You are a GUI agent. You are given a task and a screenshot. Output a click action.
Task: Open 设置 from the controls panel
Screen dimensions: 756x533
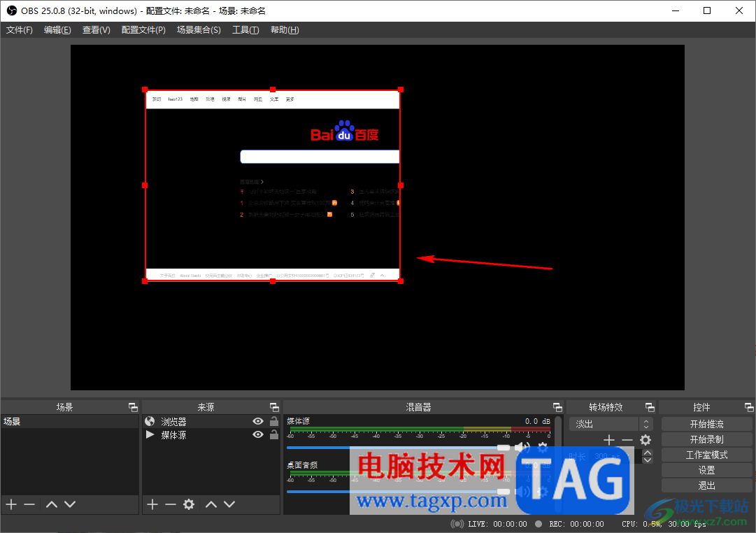click(x=707, y=470)
